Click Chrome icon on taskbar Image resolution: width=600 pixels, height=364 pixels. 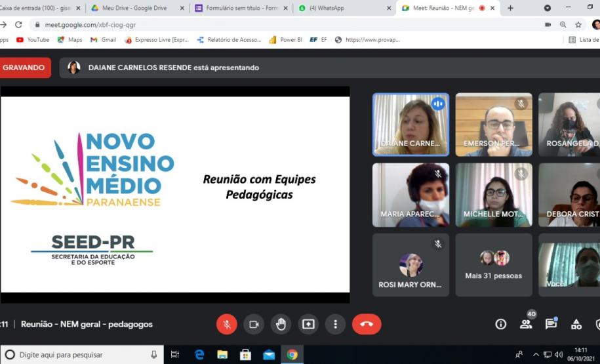292,355
